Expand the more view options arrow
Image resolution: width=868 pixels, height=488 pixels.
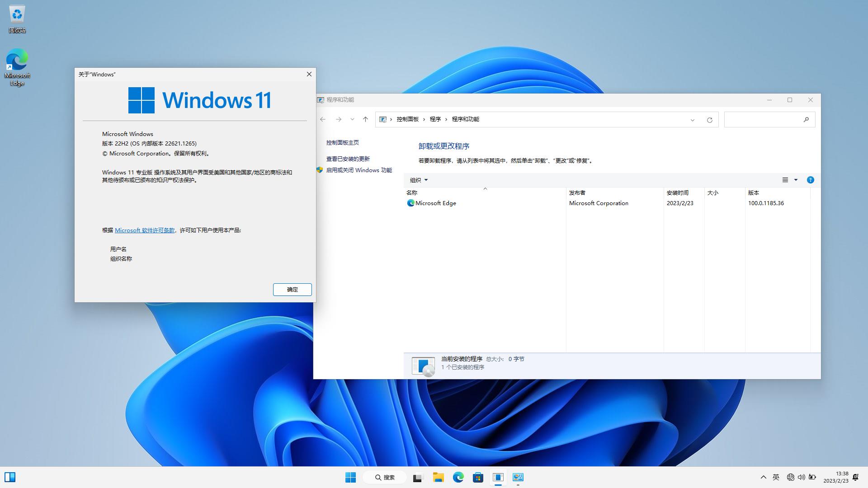coord(796,180)
